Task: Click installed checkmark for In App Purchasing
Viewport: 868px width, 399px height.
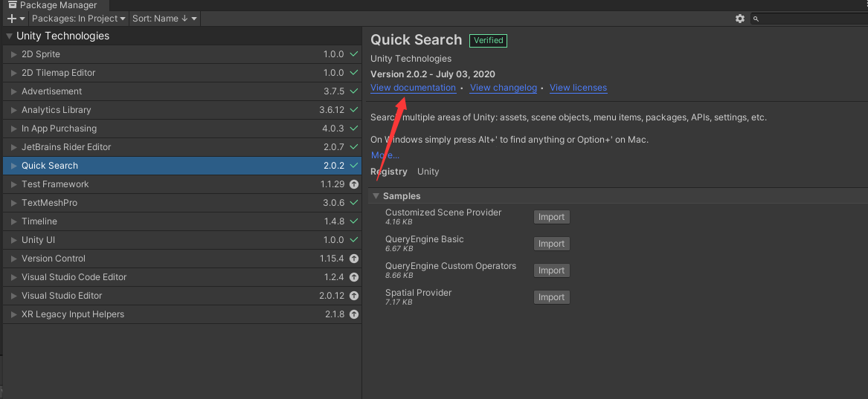Action: coord(354,129)
